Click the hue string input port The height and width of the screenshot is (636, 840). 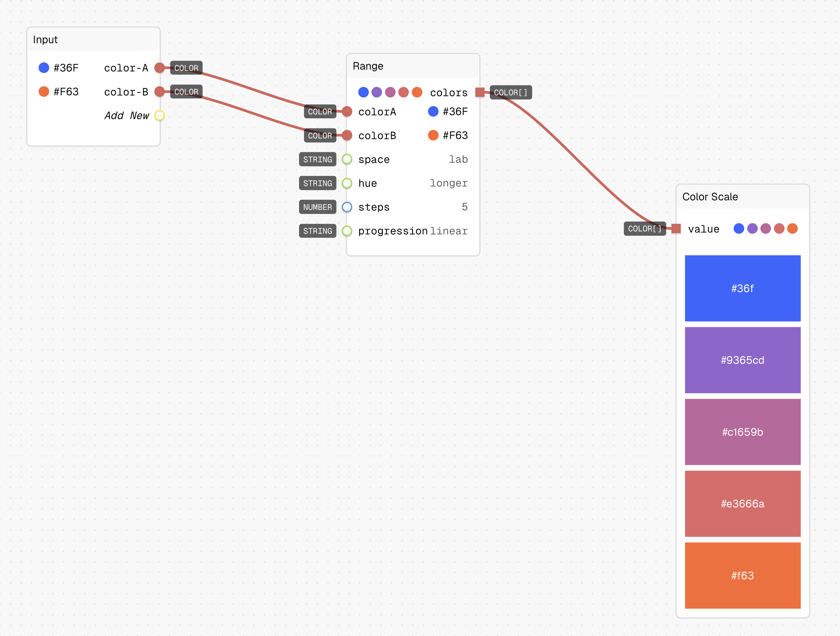[x=347, y=183]
